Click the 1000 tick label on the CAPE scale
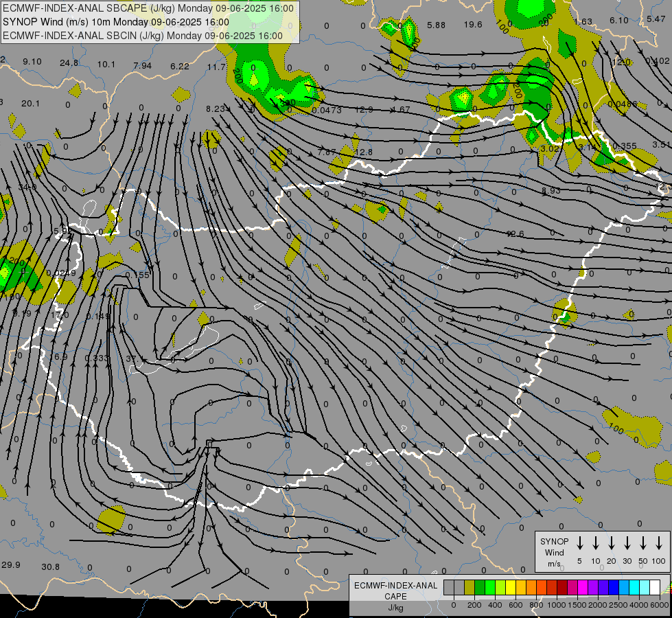672x618 pixels. [556, 605]
